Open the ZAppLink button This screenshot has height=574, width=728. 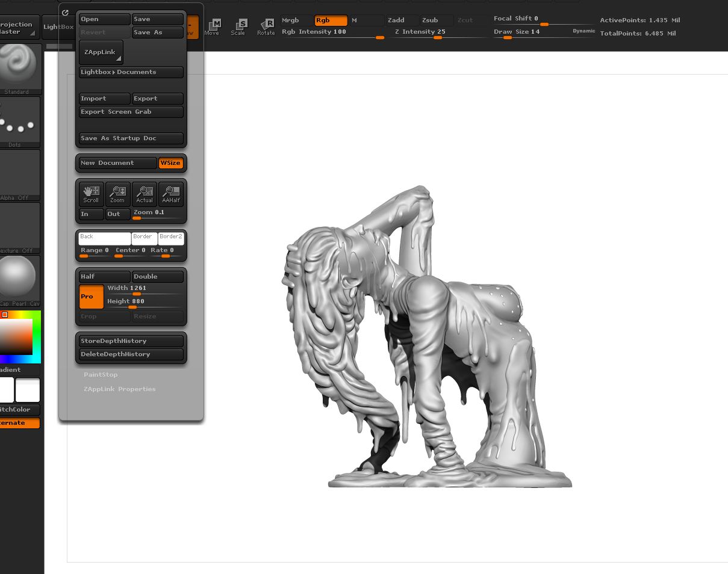click(101, 52)
